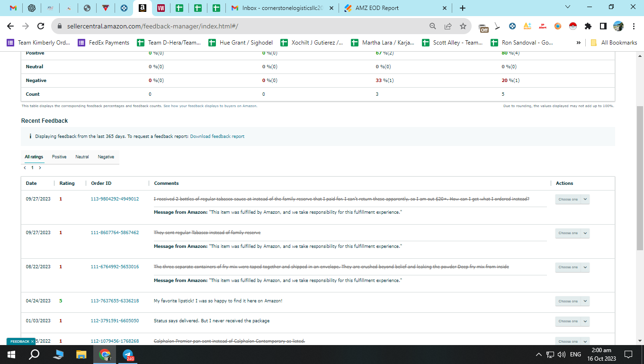The image size is (644, 364).
Task: Click the 'Status says delivered' comment
Action: pos(212,321)
